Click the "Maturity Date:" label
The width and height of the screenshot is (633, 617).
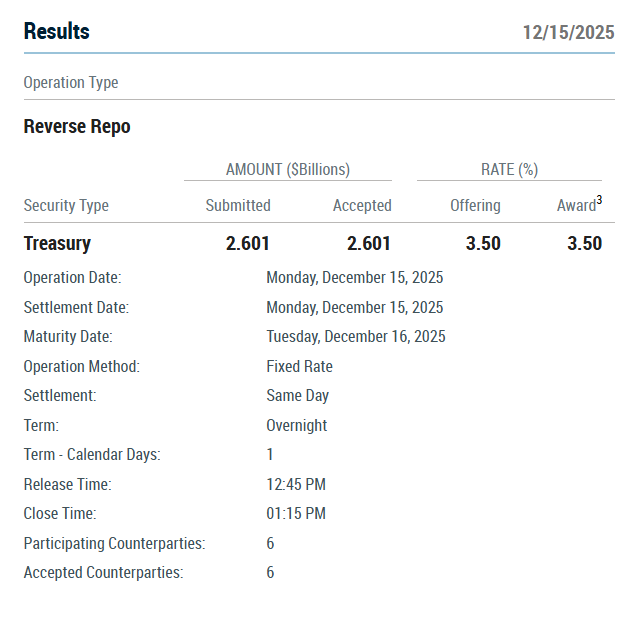68,337
